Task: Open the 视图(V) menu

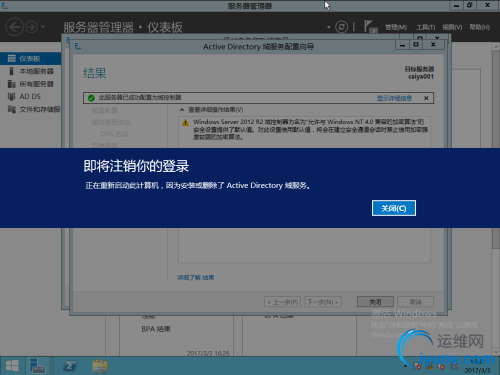Action: tap(452, 27)
